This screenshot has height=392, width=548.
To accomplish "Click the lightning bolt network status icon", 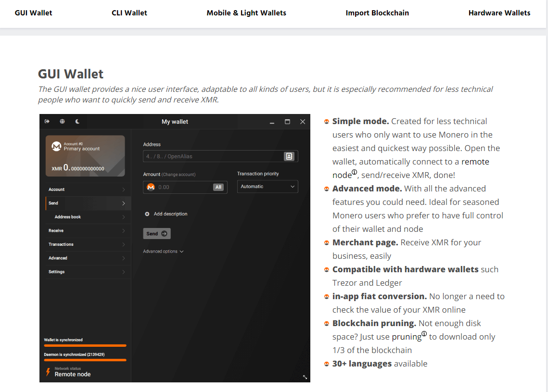I will tap(48, 372).
